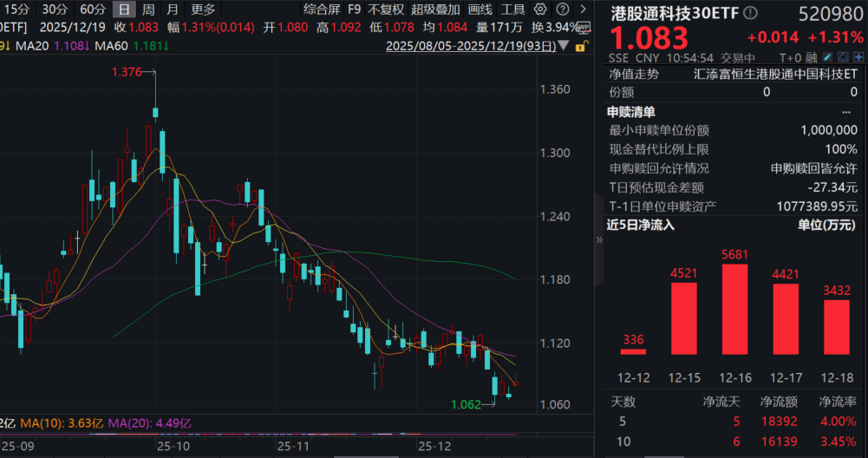This screenshot has width=868, height=458.
Task: Expand the 更多 timeframe options
Action: [x=203, y=10]
